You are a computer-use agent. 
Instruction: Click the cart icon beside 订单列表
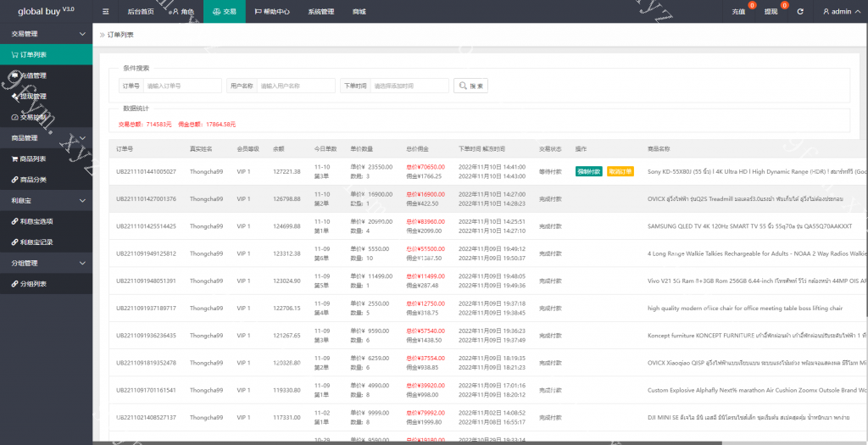pos(15,55)
